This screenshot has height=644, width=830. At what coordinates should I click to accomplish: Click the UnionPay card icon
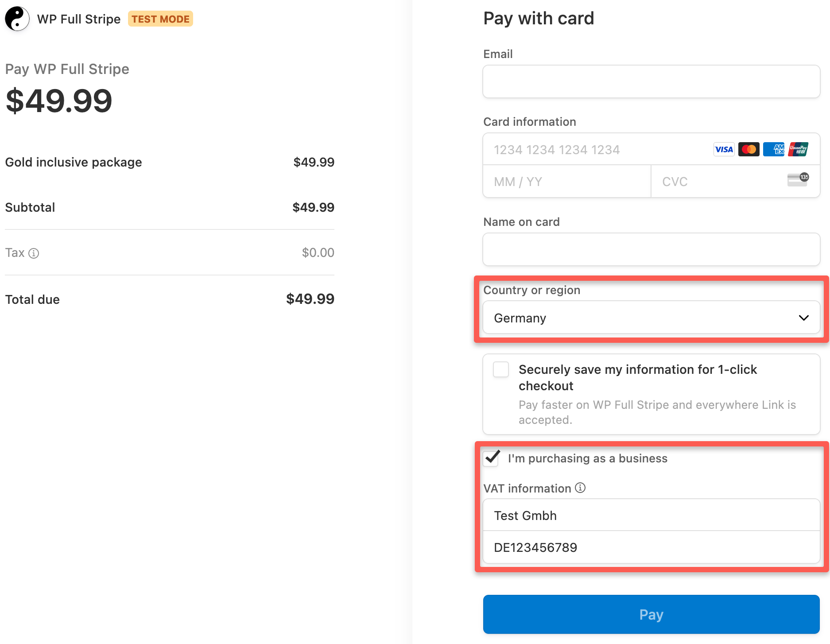pos(798,149)
